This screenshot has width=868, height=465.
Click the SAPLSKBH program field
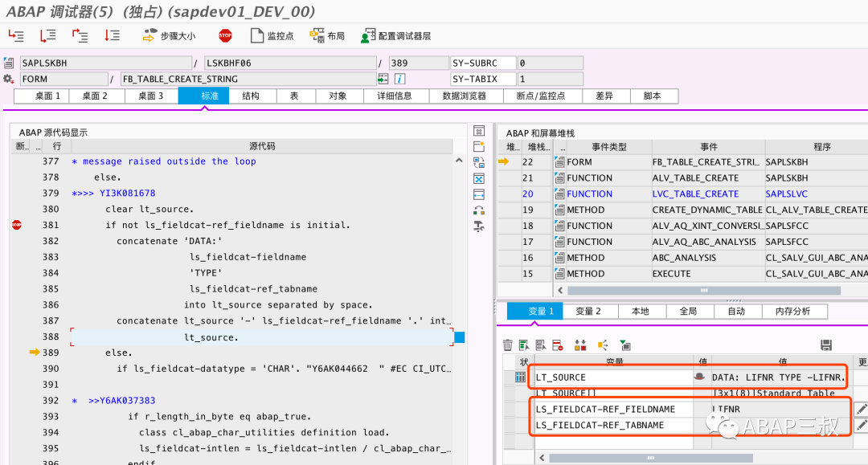[106, 63]
